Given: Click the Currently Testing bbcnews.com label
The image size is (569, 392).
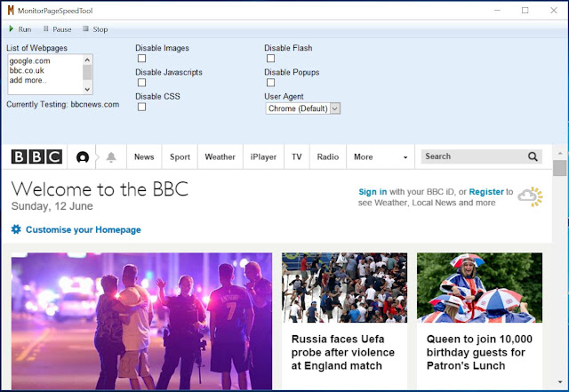Looking at the screenshot, I should tap(63, 105).
